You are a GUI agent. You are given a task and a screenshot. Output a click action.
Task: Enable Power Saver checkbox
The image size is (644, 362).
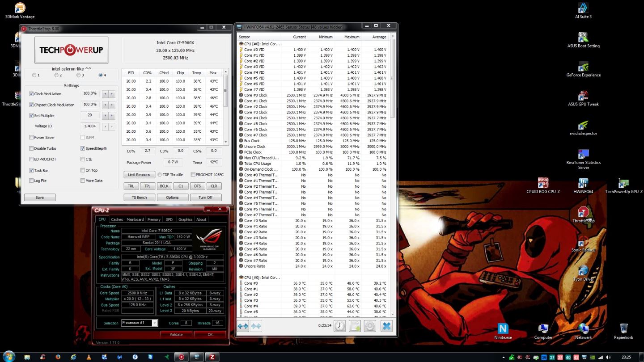coord(31,137)
